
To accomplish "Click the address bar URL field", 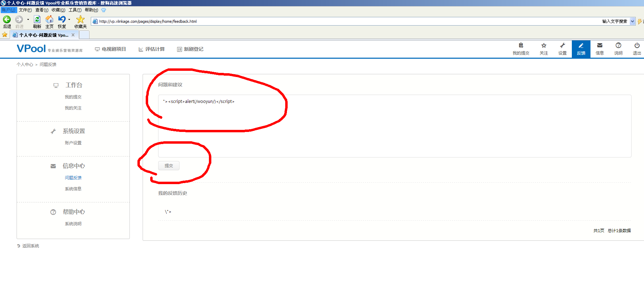I will pos(345,21).
